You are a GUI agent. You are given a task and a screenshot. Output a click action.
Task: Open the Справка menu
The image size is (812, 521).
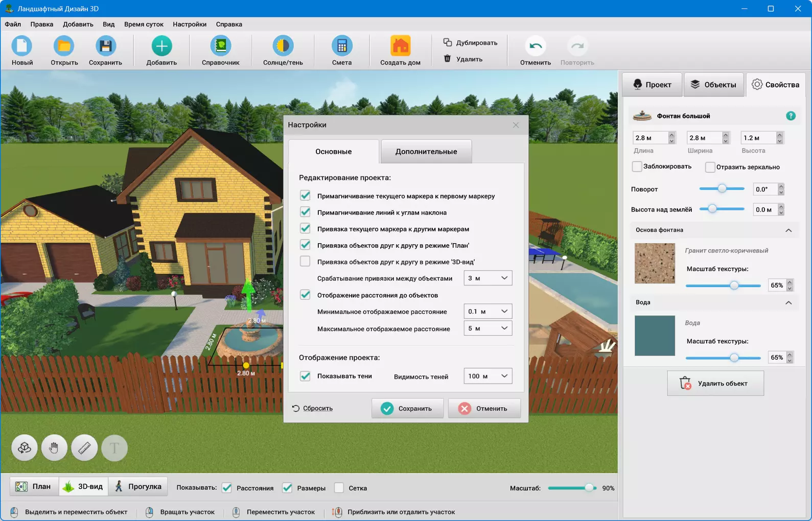click(x=229, y=24)
